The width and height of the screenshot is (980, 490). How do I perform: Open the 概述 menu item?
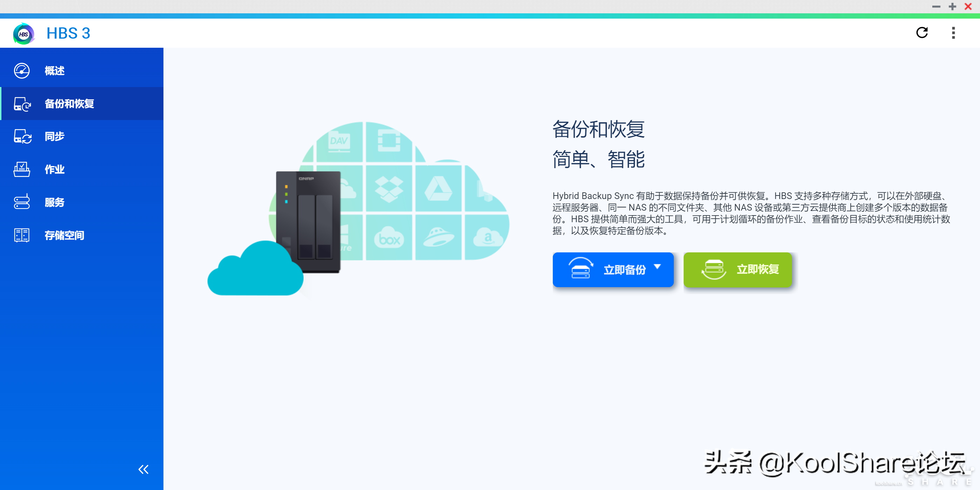tap(55, 71)
